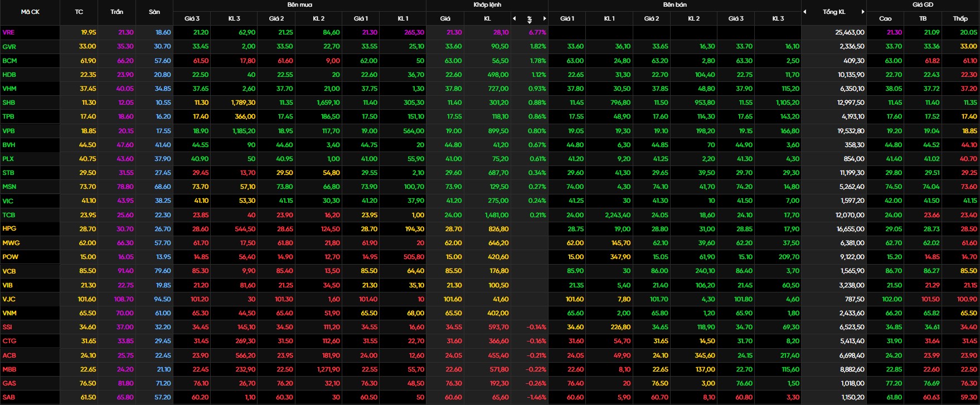Screen dimensions: 980x405
Task: Open the SAB ticker row
Action: pos(9,397)
